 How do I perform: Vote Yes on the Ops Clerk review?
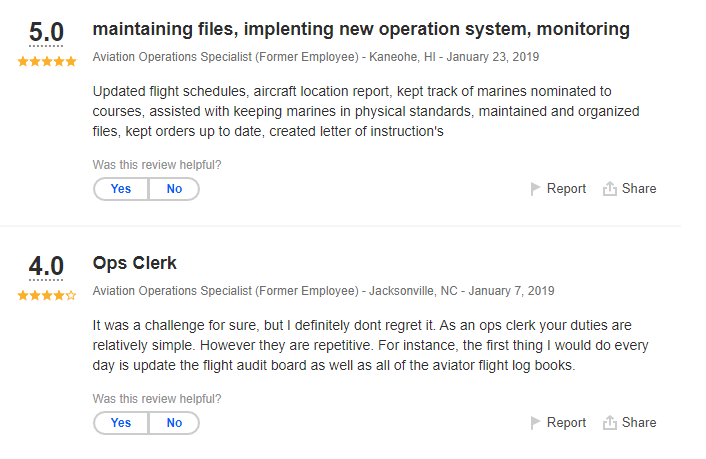pyautogui.click(x=121, y=423)
